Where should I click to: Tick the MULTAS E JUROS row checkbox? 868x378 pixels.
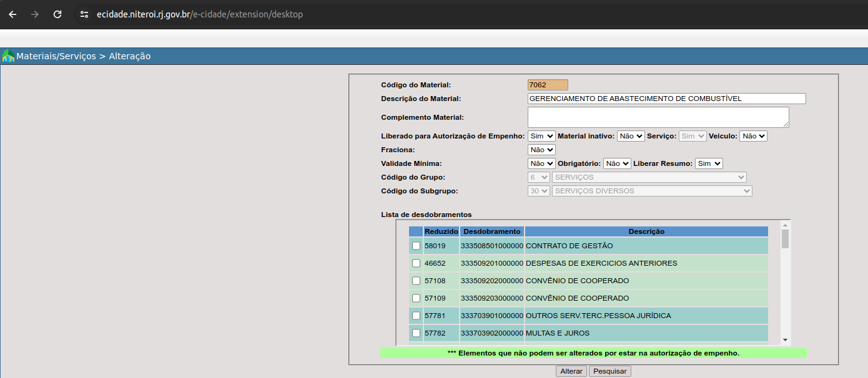416,333
